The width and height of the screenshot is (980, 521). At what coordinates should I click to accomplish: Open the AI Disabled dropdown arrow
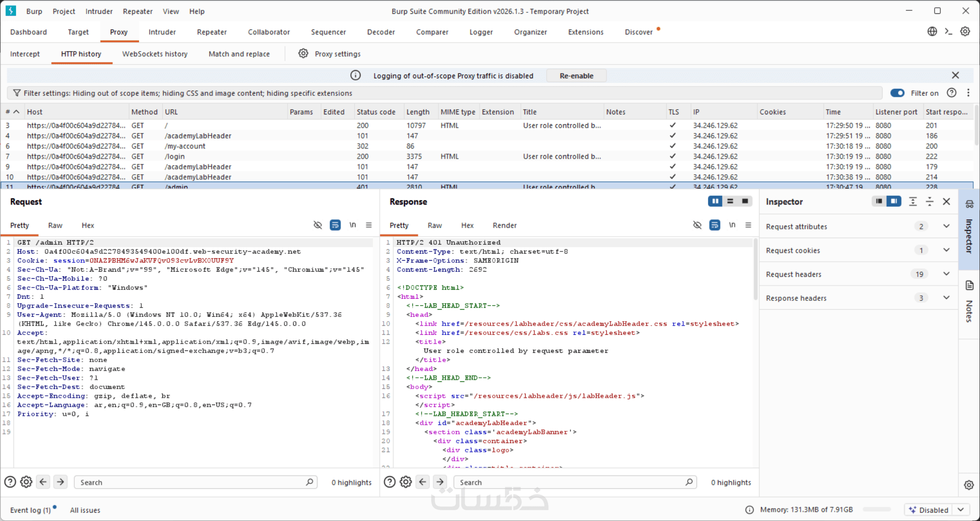[961, 510]
